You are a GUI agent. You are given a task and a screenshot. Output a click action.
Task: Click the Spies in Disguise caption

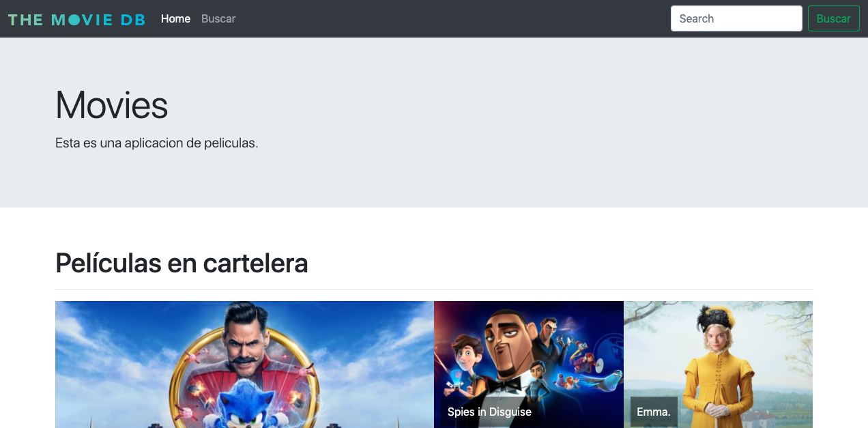point(489,412)
